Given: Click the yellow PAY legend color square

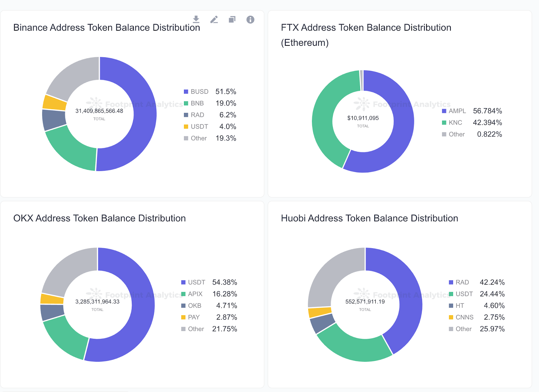Looking at the screenshot, I should (x=183, y=317).
